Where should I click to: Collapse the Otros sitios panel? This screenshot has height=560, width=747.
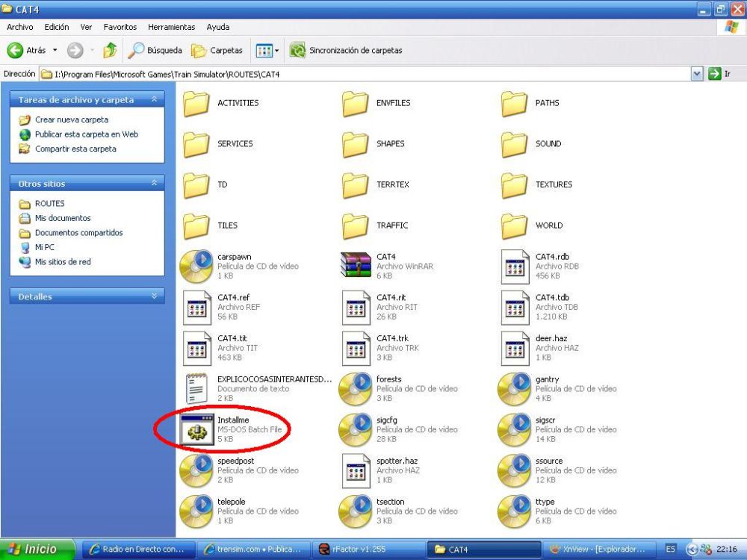pyautogui.click(x=155, y=184)
